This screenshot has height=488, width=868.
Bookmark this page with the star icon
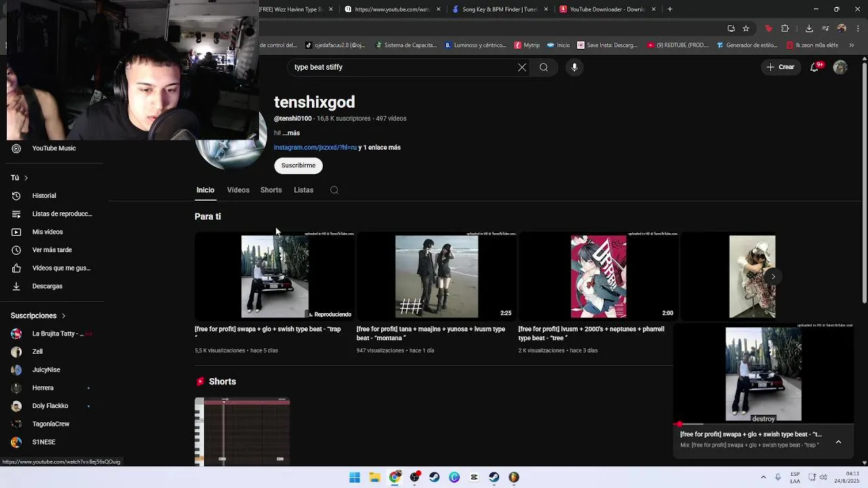746,28
